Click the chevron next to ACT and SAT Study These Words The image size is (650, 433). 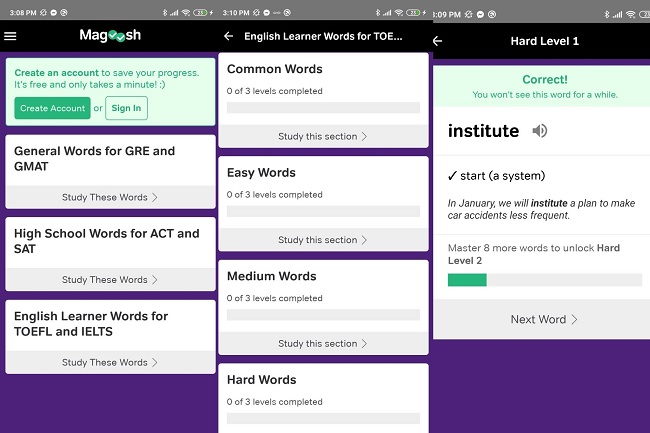click(x=155, y=280)
